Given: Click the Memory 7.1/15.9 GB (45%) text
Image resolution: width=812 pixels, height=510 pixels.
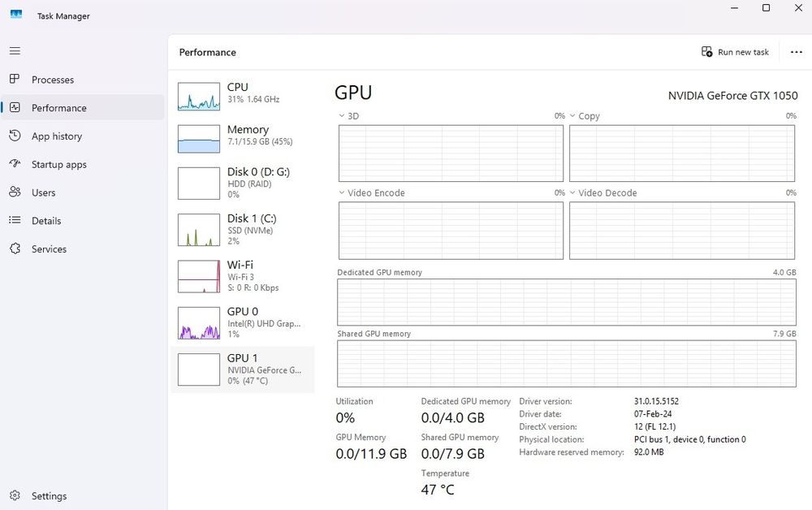Looking at the screenshot, I should pyautogui.click(x=260, y=142).
